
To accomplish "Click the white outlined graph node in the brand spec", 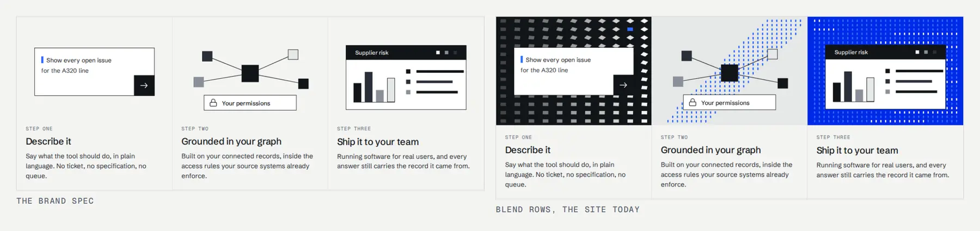I will coord(293,54).
